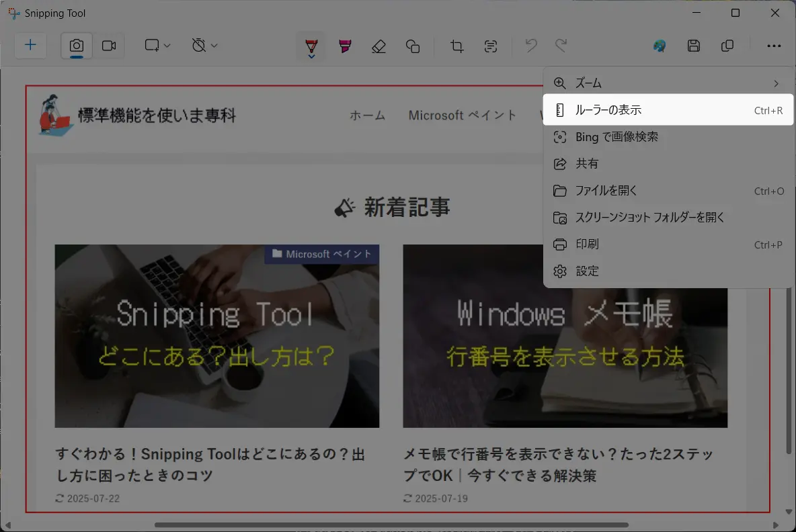The width and height of the screenshot is (796, 532).
Task: Click the scroll left arrow
Action: click(7, 525)
